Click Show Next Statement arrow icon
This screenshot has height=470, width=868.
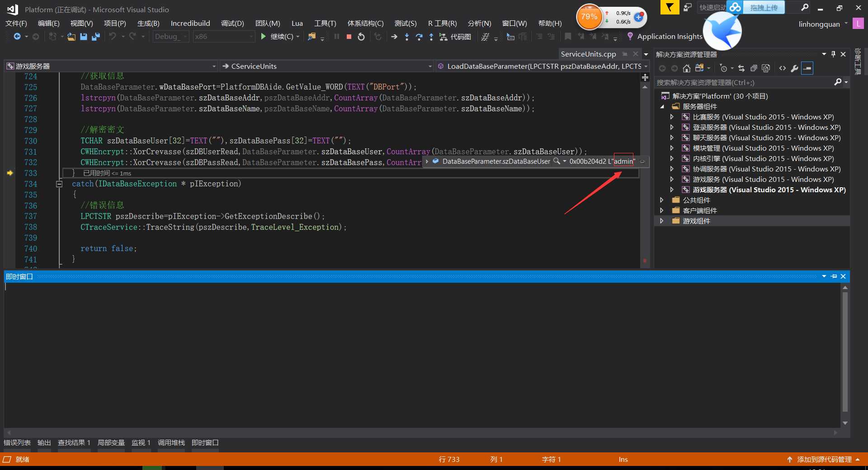coord(394,37)
